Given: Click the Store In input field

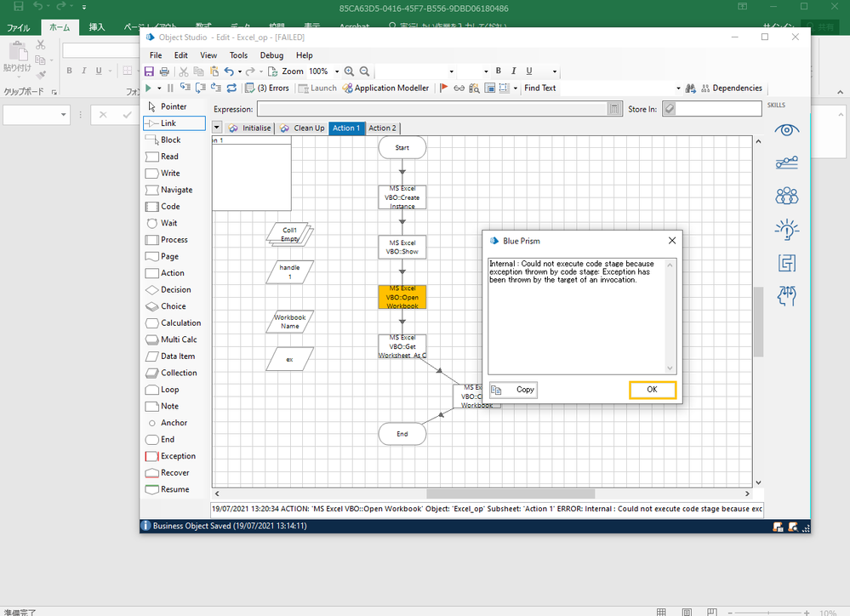Looking at the screenshot, I should (718, 109).
